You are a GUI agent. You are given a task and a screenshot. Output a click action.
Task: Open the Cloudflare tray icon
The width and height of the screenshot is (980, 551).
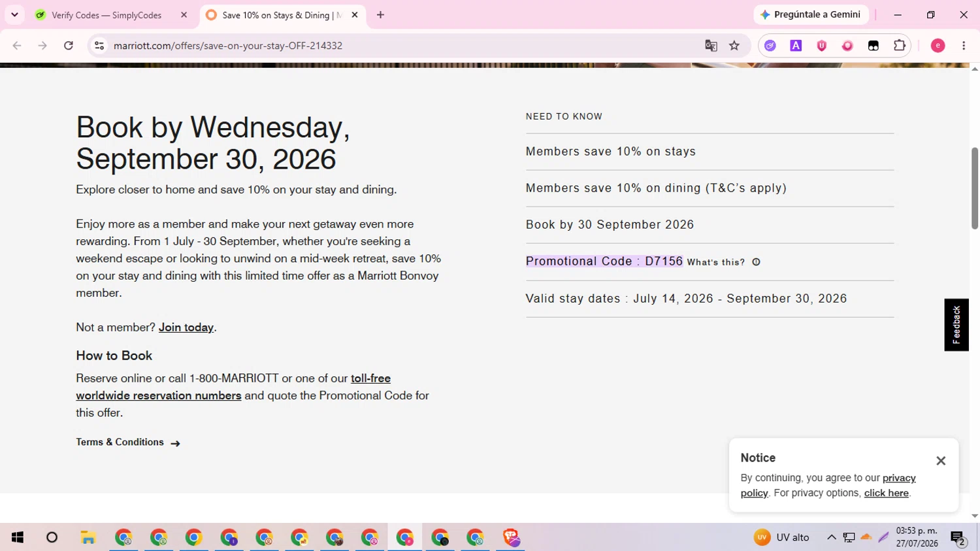pyautogui.click(x=866, y=537)
